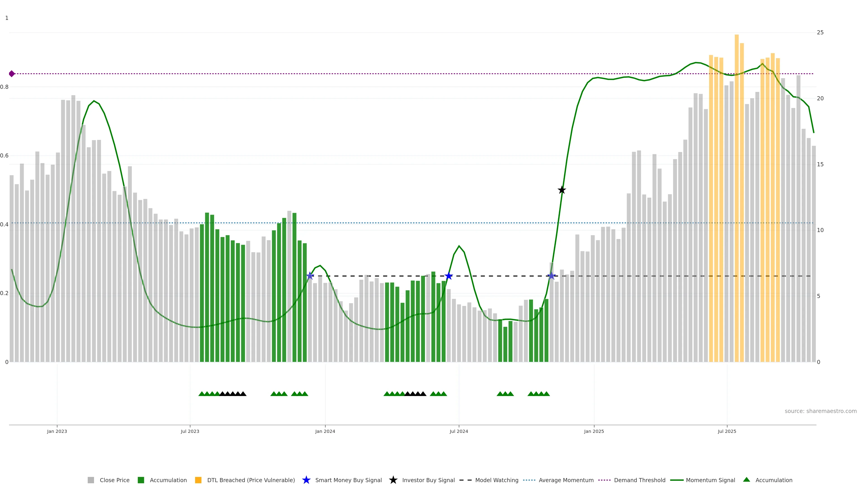868x488 pixels.
Task: Click the green triangle Accumulation legend icon
Action: pyautogui.click(x=746, y=480)
